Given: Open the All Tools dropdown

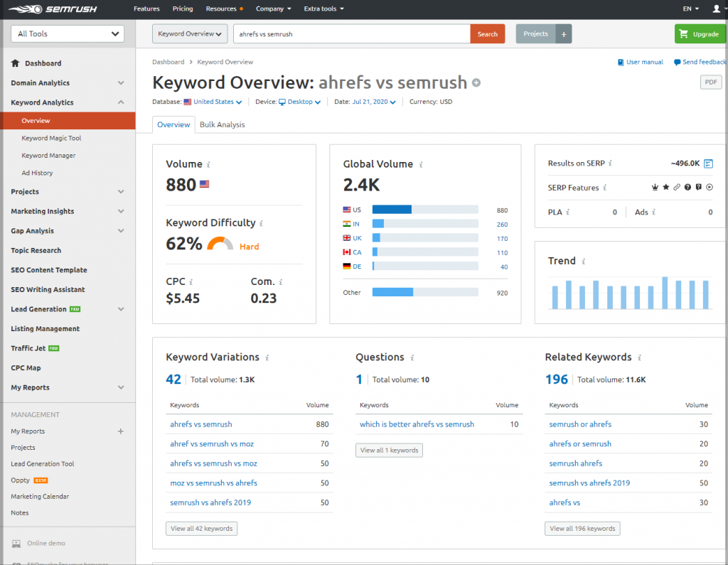Looking at the screenshot, I should tap(68, 34).
